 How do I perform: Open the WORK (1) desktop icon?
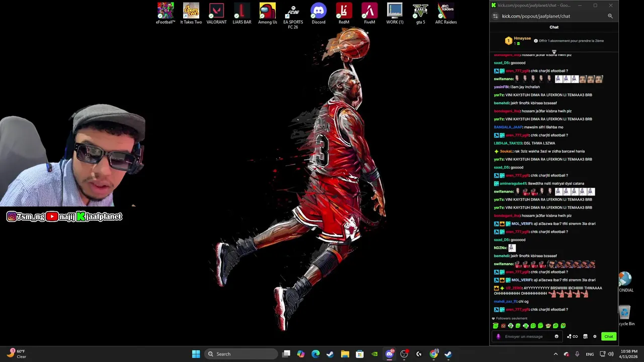(395, 14)
